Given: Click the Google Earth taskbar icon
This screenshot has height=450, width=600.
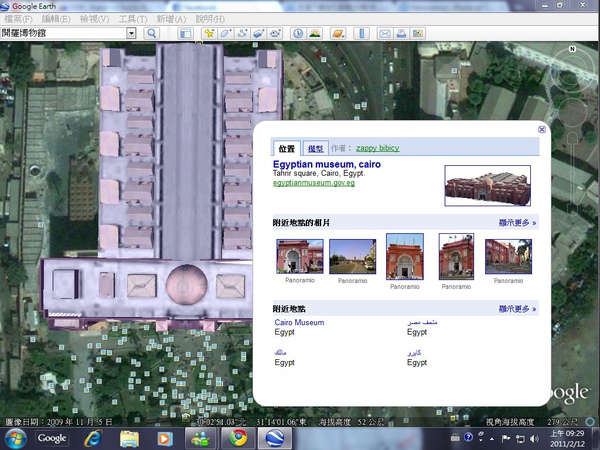Looking at the screenshot, I should click(x=275, y=439).
